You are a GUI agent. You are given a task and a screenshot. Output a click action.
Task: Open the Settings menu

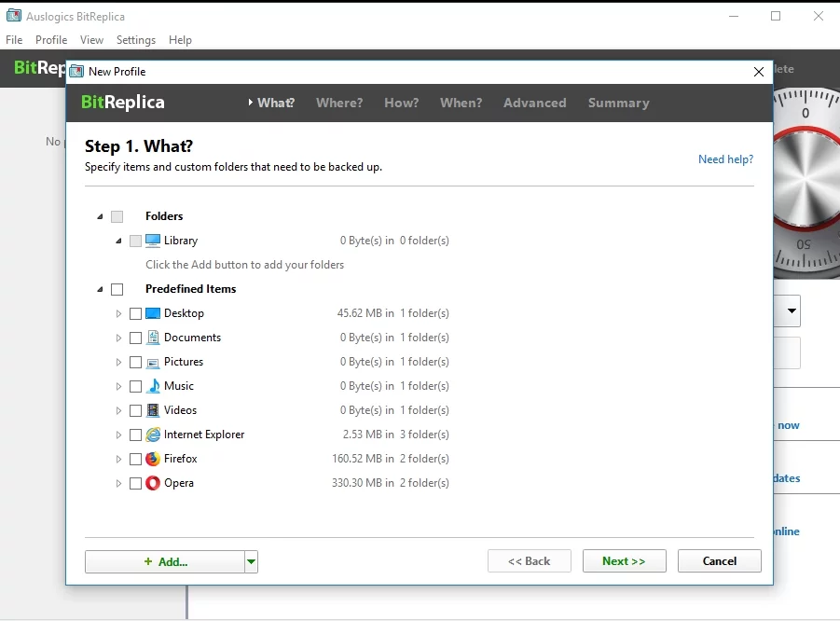pyautogui.click(x=136, y=40)
